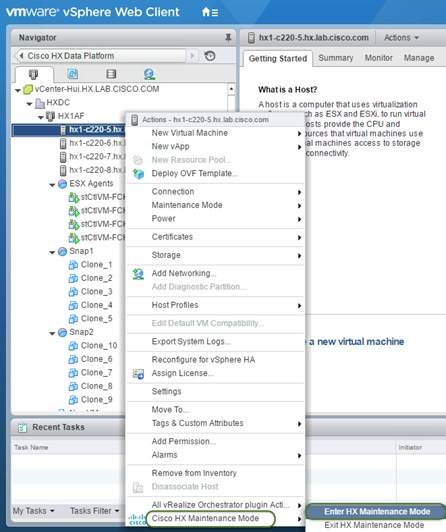Open the Connection submenu
This screenshot has height=532, width=446.
(216, 192)
